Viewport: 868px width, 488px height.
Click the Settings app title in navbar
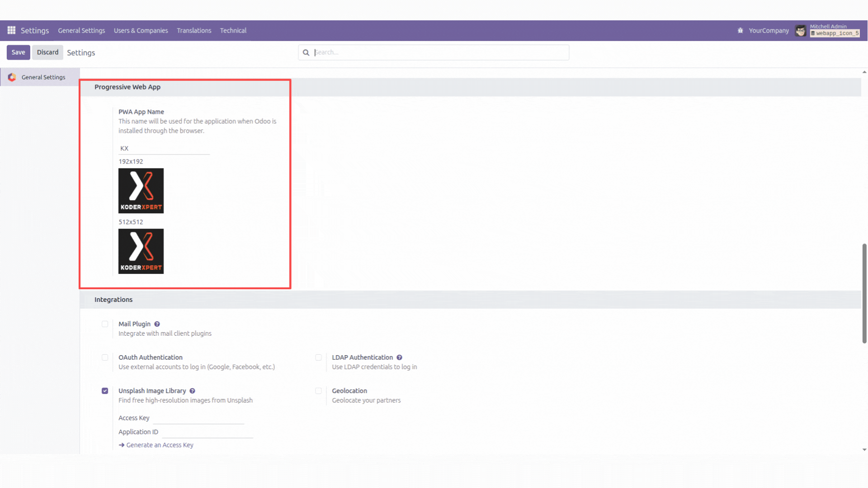click(35, 30)
